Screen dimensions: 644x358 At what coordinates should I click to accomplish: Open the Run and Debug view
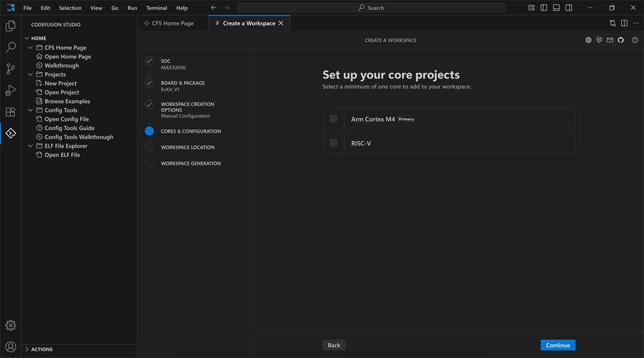coord(10,90)
